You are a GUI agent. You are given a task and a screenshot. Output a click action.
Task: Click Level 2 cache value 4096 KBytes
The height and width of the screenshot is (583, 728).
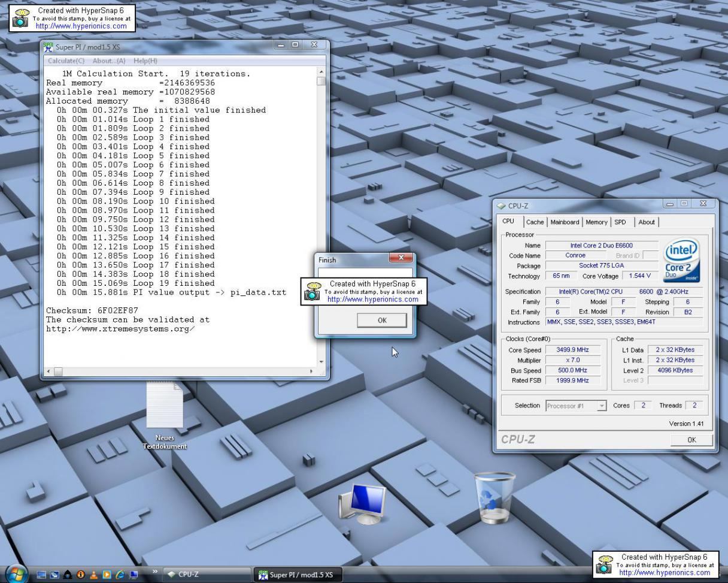click(x=675, y=370)
